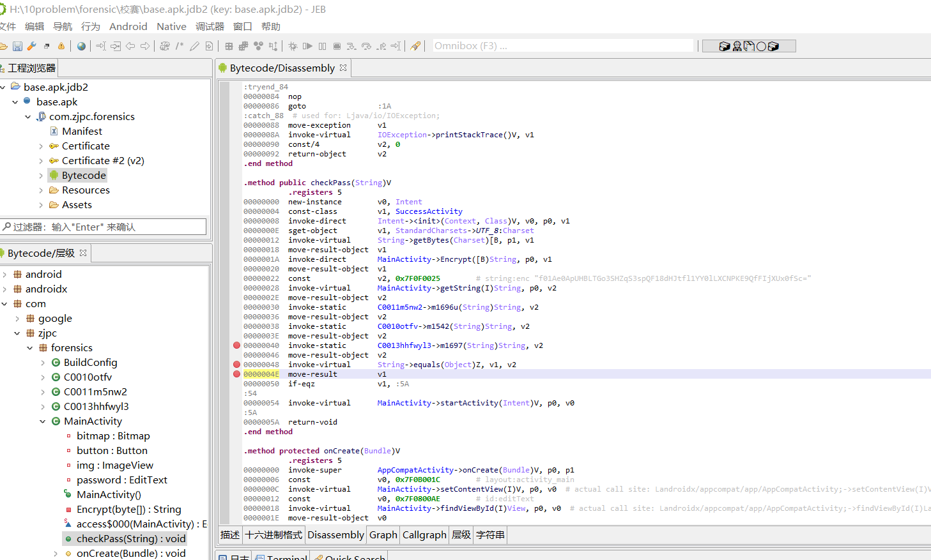The height and width of the screenshot is (560, 931).
Task: Switch to the Graph bottom tab
Action: pos(383,535)
